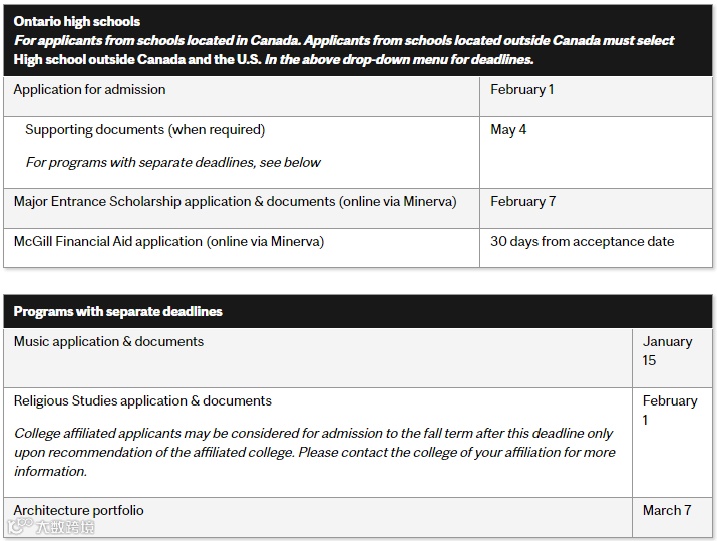Click Religious Studies application & documents label
The image size is (717, 541).
coord(143,401)
